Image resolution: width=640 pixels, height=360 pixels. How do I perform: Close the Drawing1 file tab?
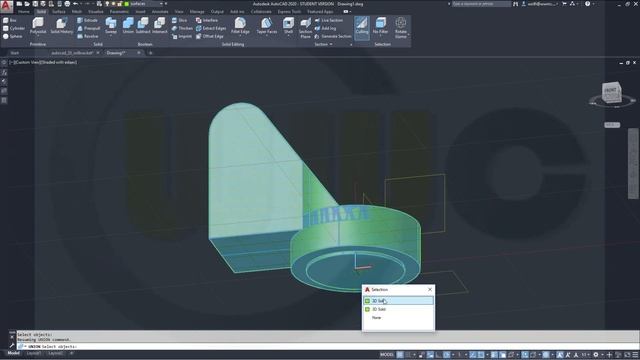click(x=139, y=53)
